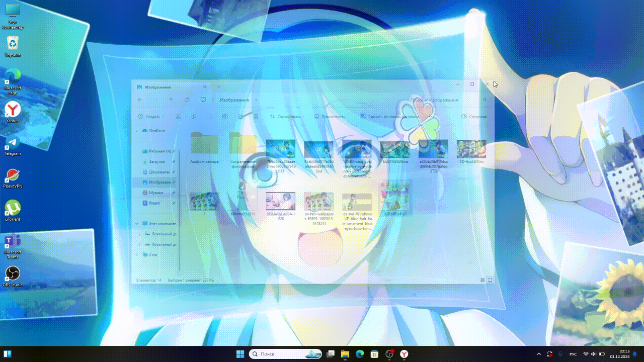
Task: Open the Recycle Bin desktop icon
Action: pos(13,46)
